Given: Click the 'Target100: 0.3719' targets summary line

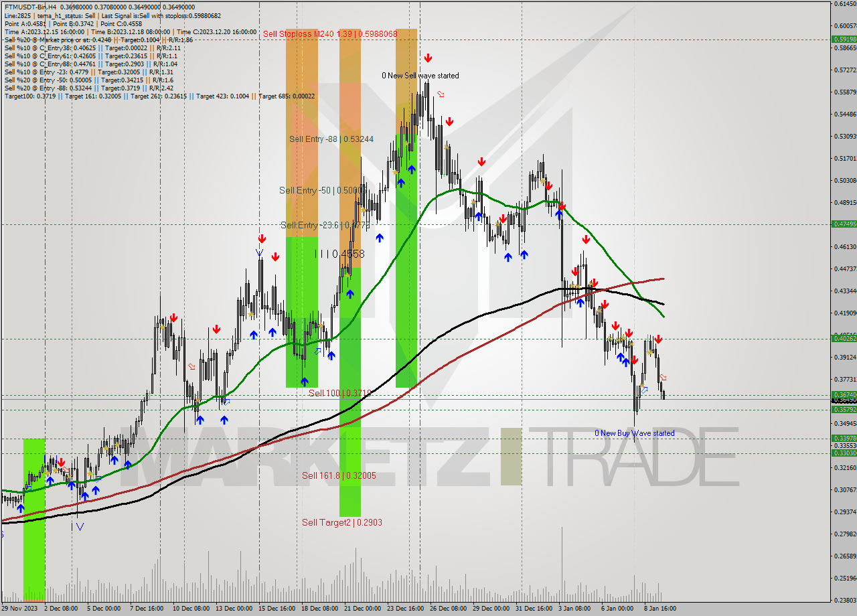Looking at the screenshot, I should (160, 96).
